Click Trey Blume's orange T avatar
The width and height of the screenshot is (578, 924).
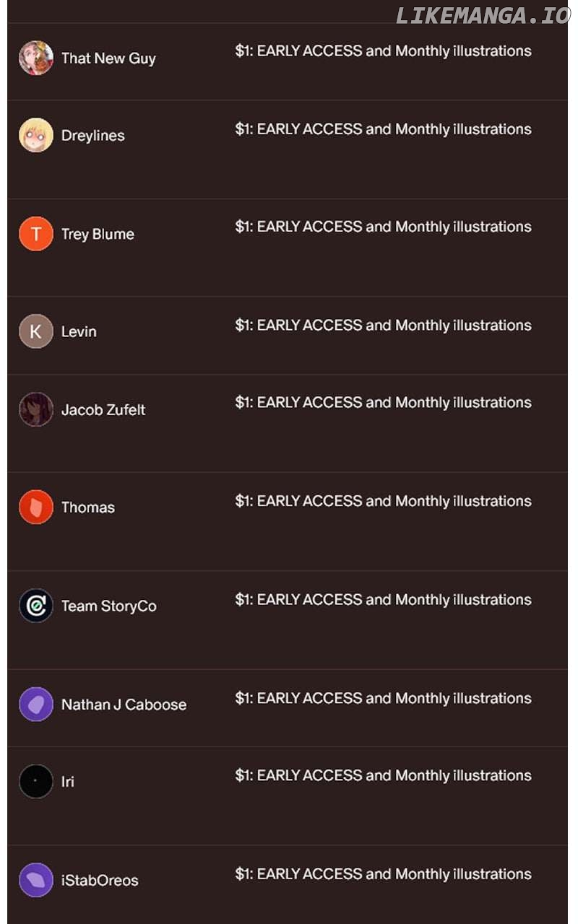click(36, 234)
